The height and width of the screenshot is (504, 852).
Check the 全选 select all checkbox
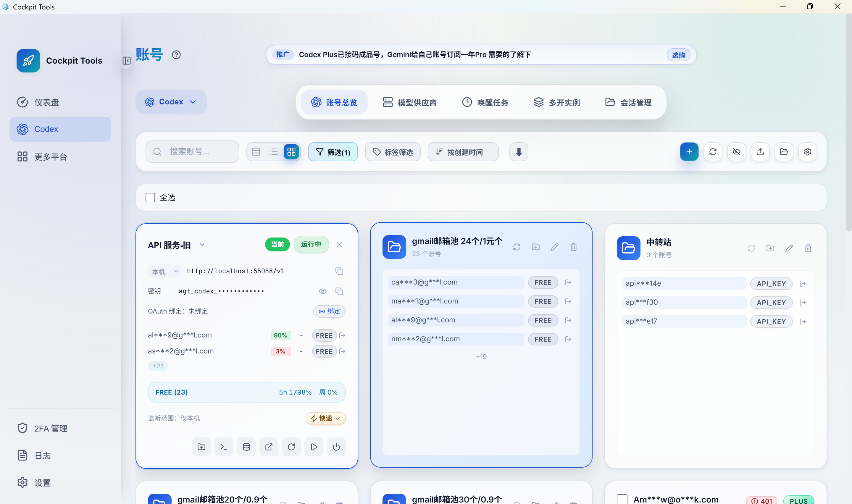150,198
